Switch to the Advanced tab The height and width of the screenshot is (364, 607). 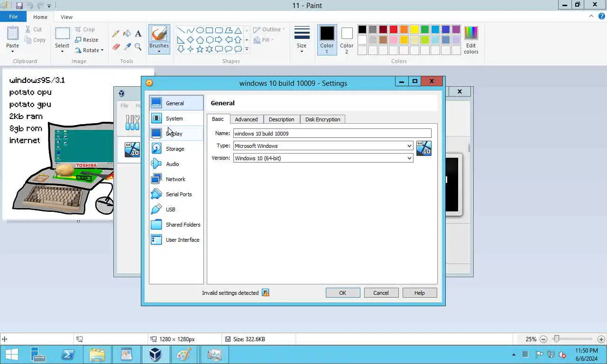tap(246, 119)
